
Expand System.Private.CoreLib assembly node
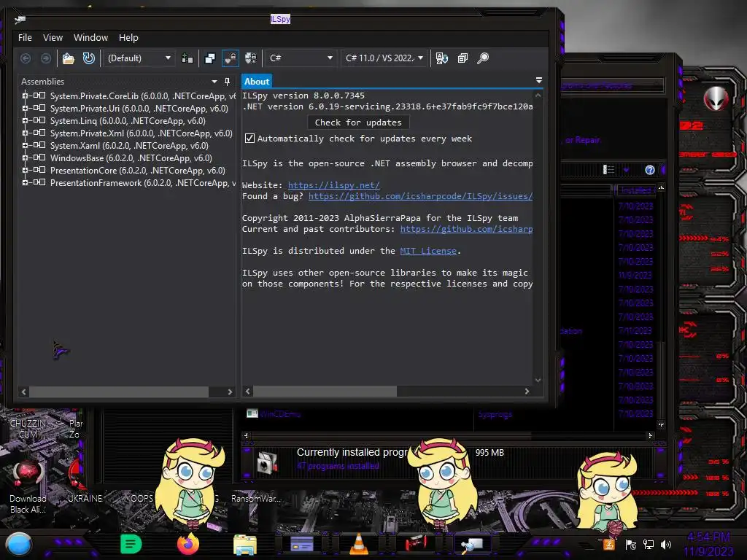point(25,96)
